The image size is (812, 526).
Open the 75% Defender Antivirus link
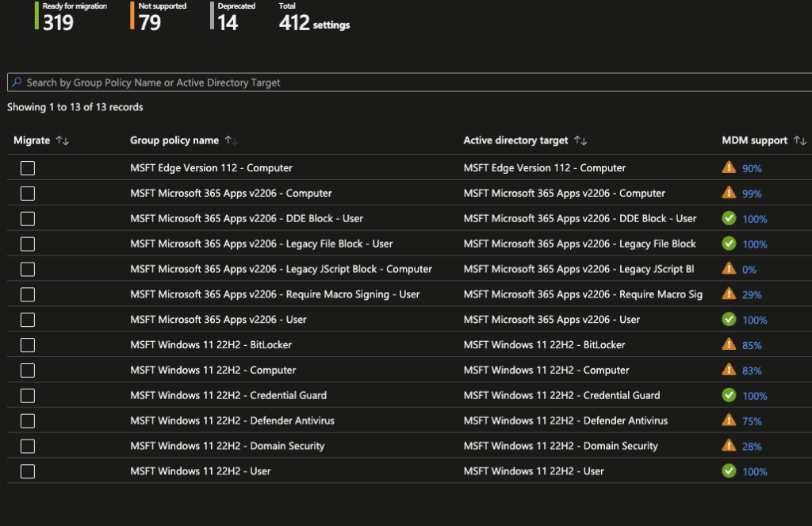(x=752, y=421)
